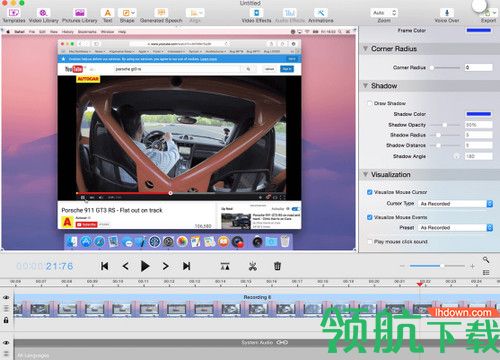Open the Zoom level selector

(x=384, y=13)
